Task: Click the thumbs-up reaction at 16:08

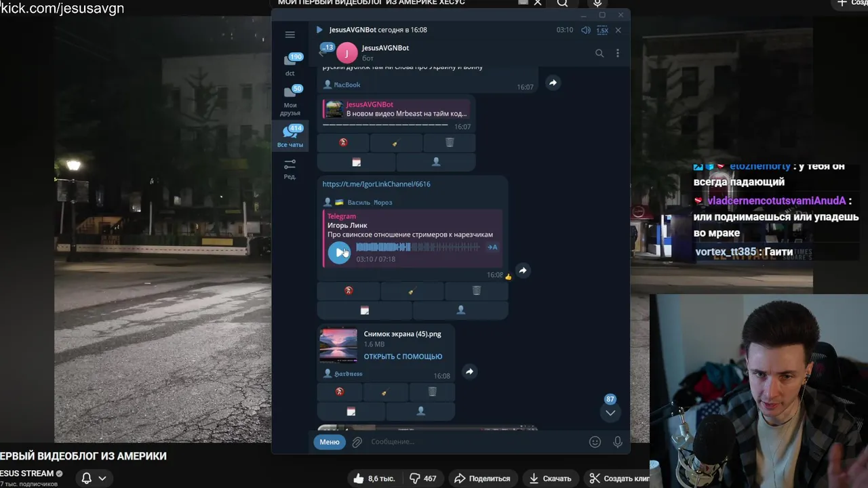Action: click(x=509, y=277)
